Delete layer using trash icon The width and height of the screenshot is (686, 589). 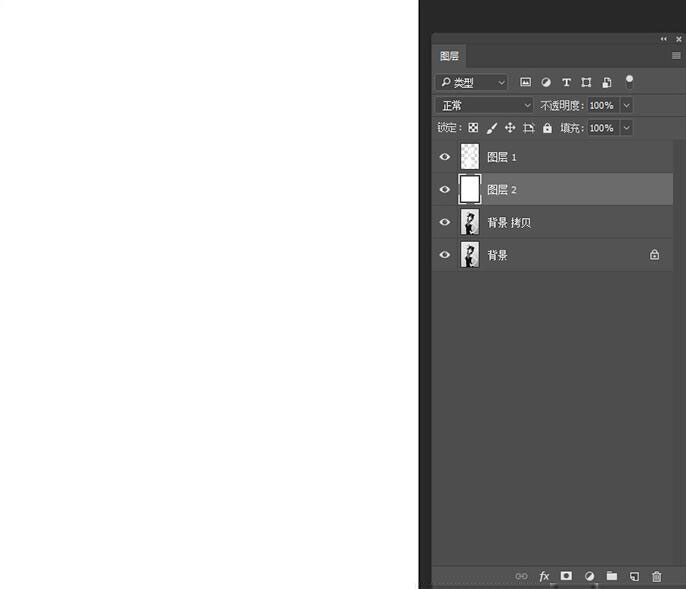coord(656,576)
